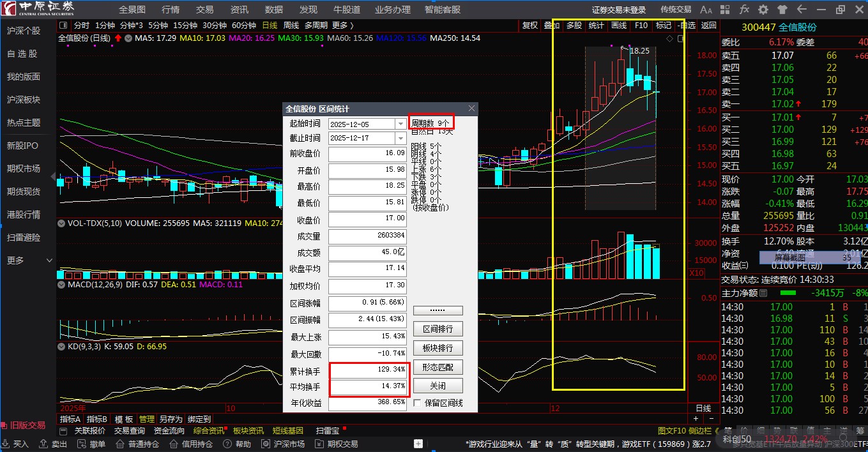
Task: Click the red up-arrow next to 全信股份(日线)
Action: [x=118, y=38]
